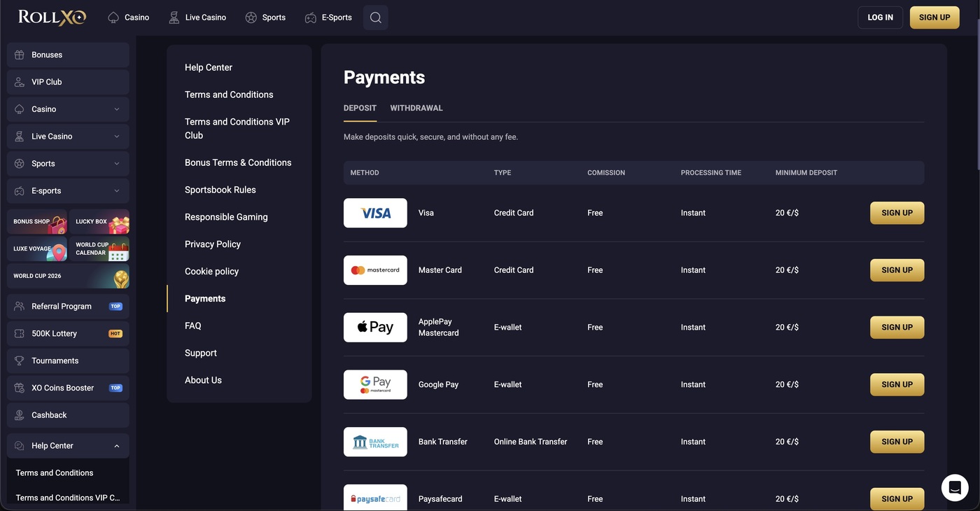Click Sign Up in the Visa row

(897, 213)
